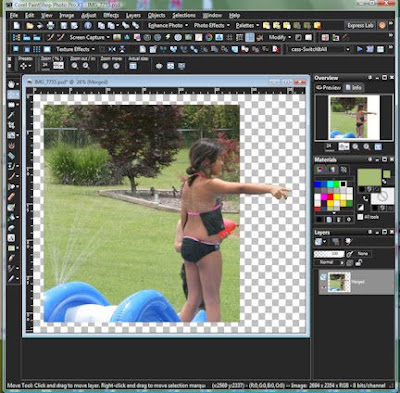Image resolution: width=400 pixels, height=393 pixels.
Task: Expand the Enhance Photo dropdown
Action: tap(168, 25)
